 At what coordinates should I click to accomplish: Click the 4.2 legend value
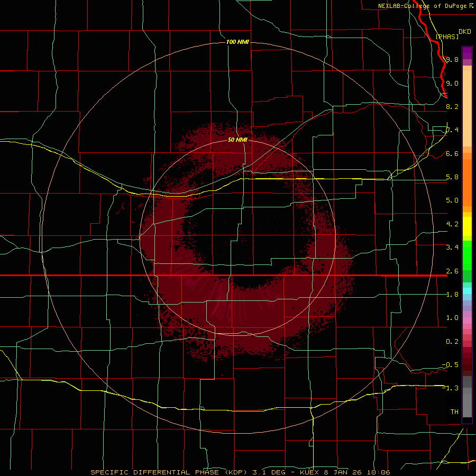[x=452, y=224]
